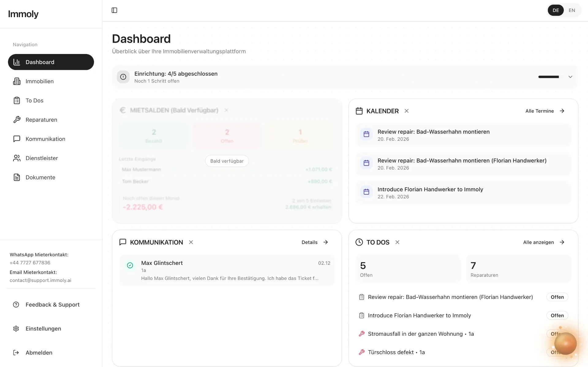
Task: Click the Bald verfügbar badge
Action: [x=227, y=161]
